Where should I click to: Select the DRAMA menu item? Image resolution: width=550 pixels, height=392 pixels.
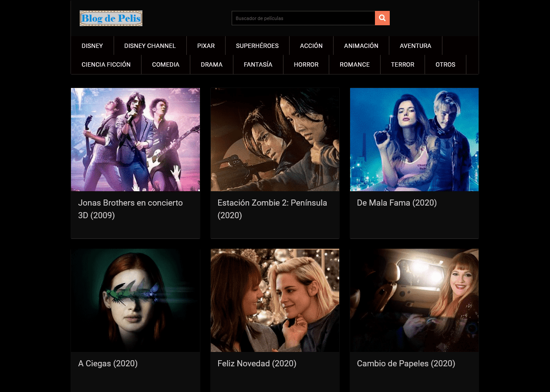(x=212, y=64)
